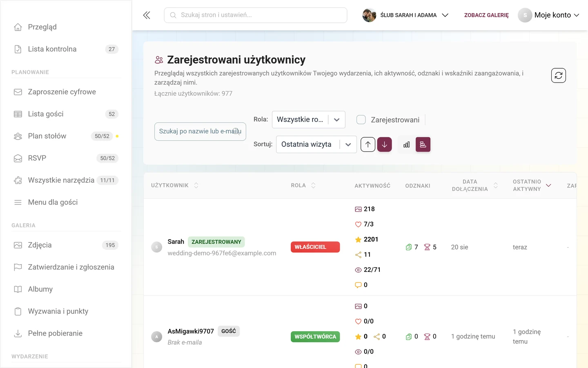Focus the Szukaj stron i ustawień search field
The width and height of the screenshot is (588, 368).
pos(256,15)
